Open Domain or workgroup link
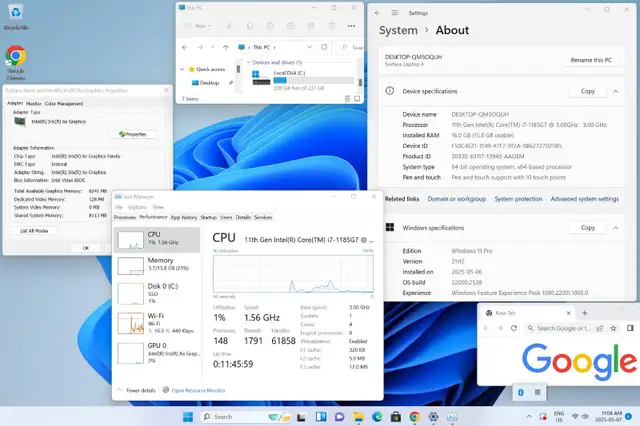This screenshot has height=426, width=640. [457, 199]
